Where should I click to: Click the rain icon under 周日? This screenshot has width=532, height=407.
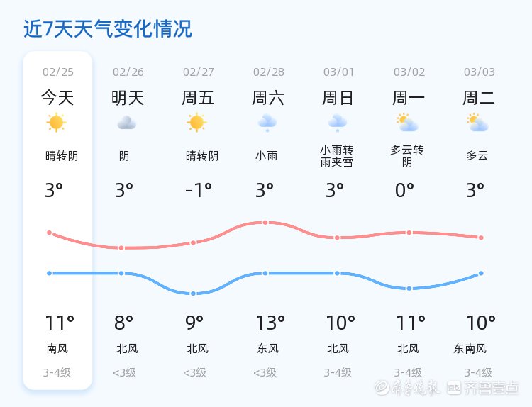338,123
